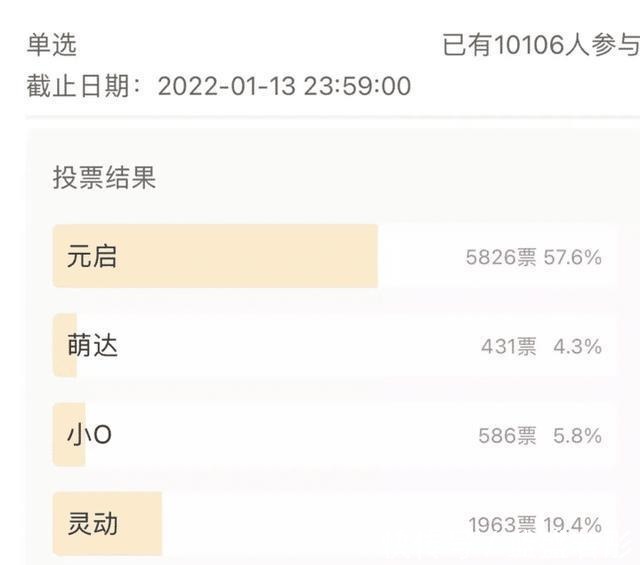The image size is (640, 565).
Task: Click the 19.4% percentage
Action: coord(573,525)
